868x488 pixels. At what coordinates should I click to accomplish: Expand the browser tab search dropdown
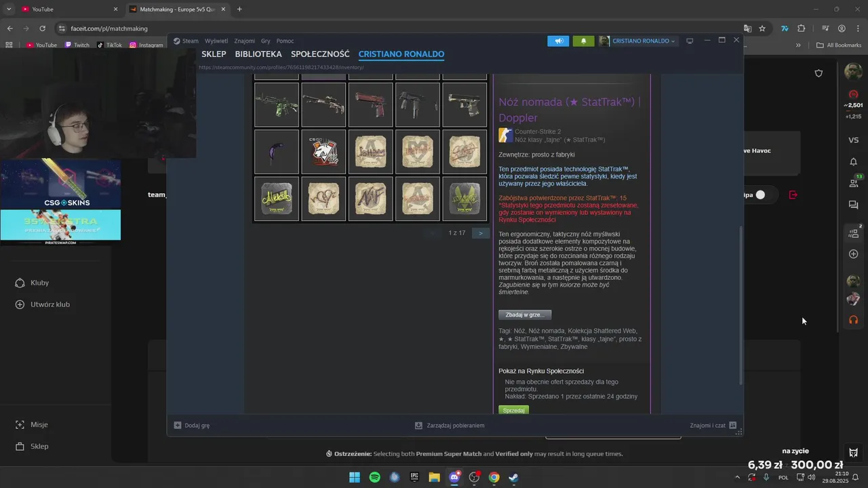click(9, 9)
